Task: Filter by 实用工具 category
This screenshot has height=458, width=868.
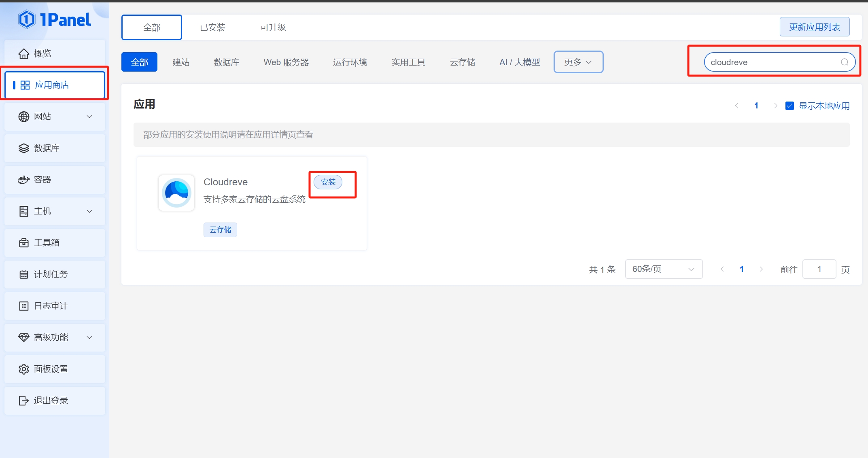Action: pyautogui.click(x=408, y=62)
